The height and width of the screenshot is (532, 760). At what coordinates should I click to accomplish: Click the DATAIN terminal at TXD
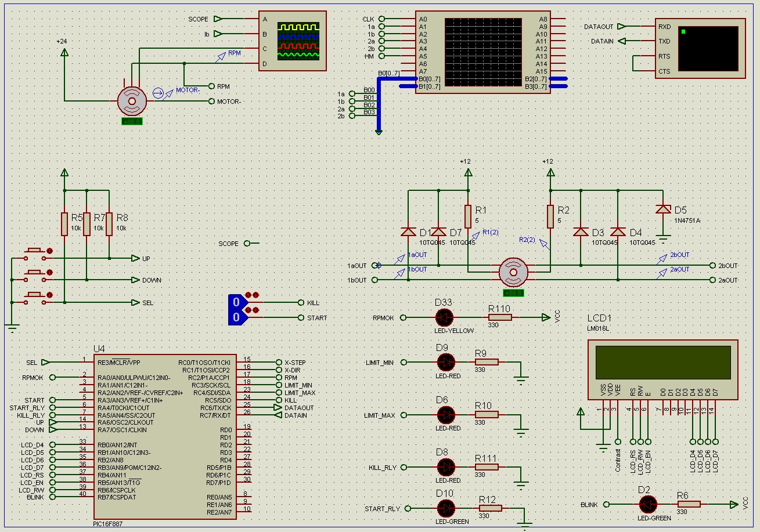pyautogui.click(x=622, y=41)
